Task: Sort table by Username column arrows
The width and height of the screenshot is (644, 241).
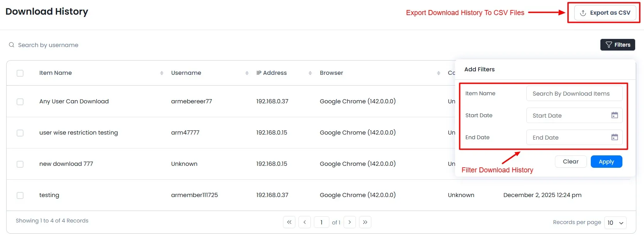Action: pos(247,73)
